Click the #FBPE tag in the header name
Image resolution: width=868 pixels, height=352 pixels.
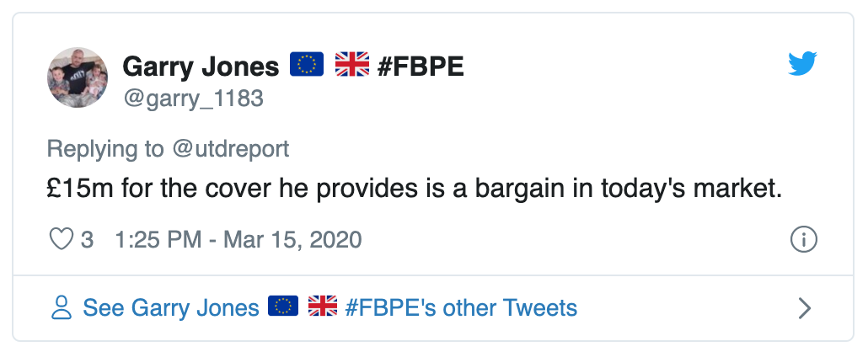point(421,66)
